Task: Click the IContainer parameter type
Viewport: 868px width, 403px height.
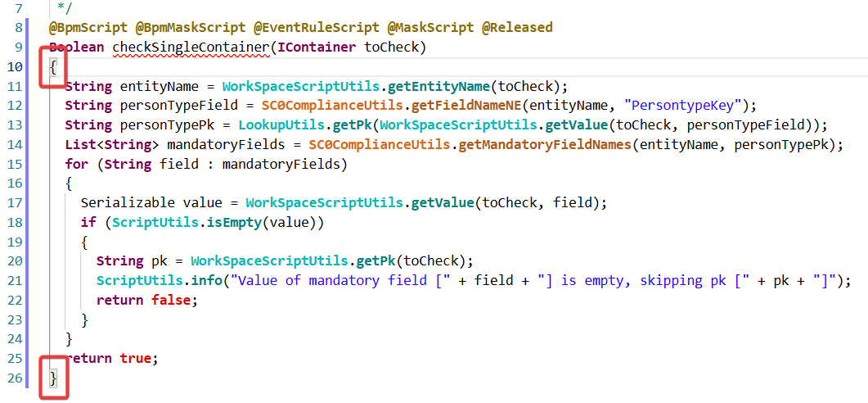Action: coord(317,47)
